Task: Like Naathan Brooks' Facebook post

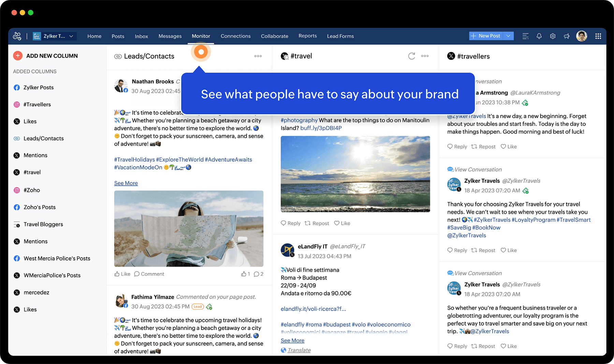Action: coord(122,274)
